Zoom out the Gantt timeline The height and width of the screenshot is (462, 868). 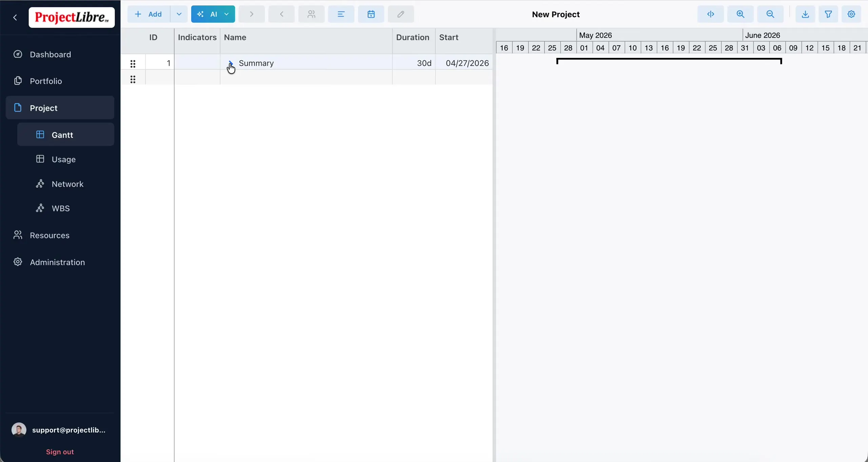[770, 14]
